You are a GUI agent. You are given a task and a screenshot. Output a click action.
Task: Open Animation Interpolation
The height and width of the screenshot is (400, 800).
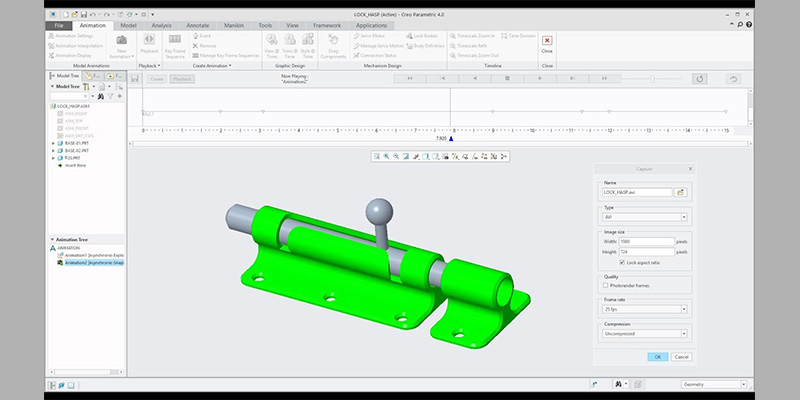tap(76, 45)
